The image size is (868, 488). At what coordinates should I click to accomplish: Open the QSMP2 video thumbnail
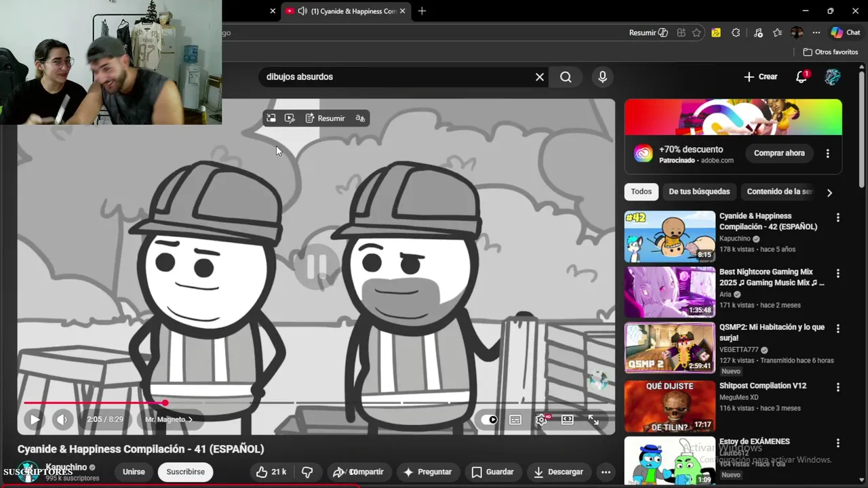tap(669, 348)
